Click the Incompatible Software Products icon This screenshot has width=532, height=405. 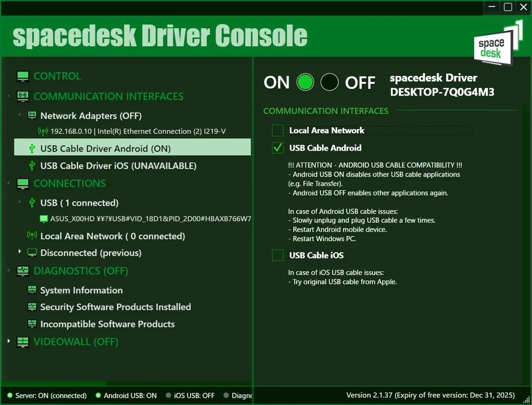(32, 324)
